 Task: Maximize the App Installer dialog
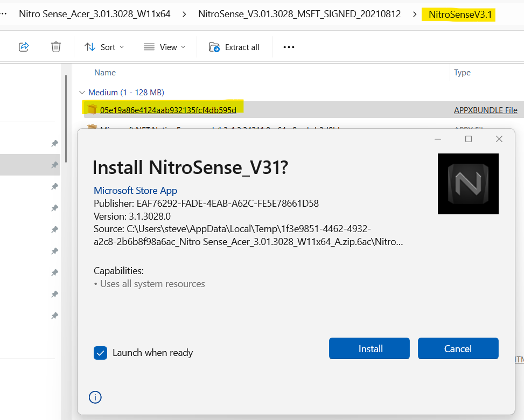(x=469, y=139)
